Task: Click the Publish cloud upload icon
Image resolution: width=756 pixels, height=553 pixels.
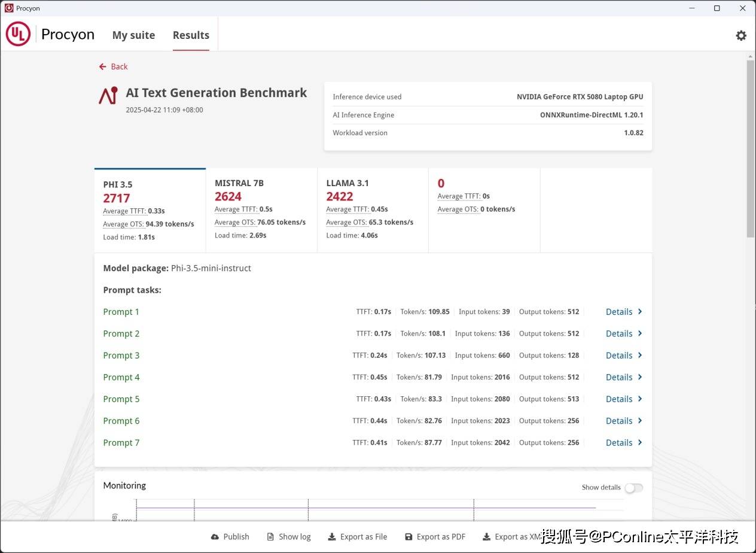Action: click(x=215, y=537)
